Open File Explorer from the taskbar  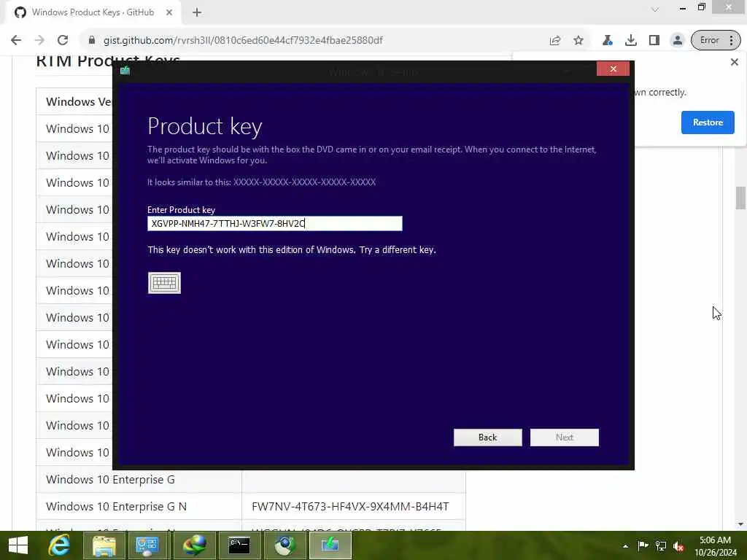coord(104,545)
